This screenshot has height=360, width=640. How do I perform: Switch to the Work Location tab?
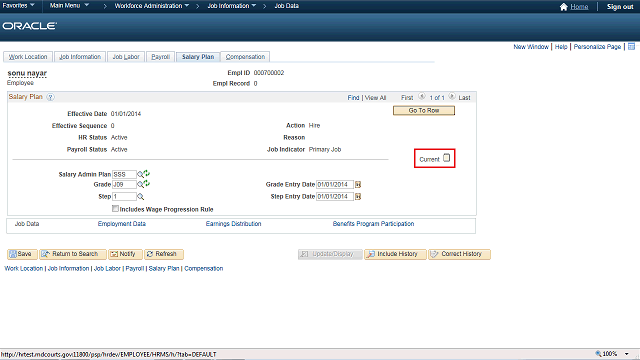coord(28,57)
